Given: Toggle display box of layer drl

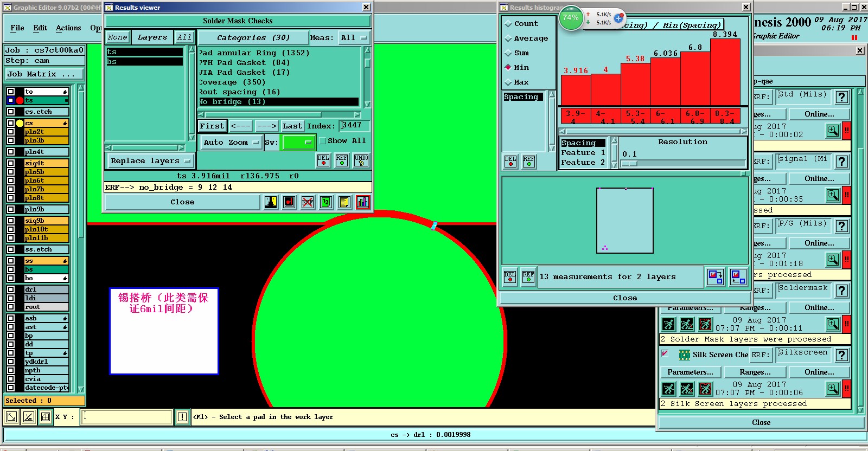Looking at the screenshot, I should point(11,289).
